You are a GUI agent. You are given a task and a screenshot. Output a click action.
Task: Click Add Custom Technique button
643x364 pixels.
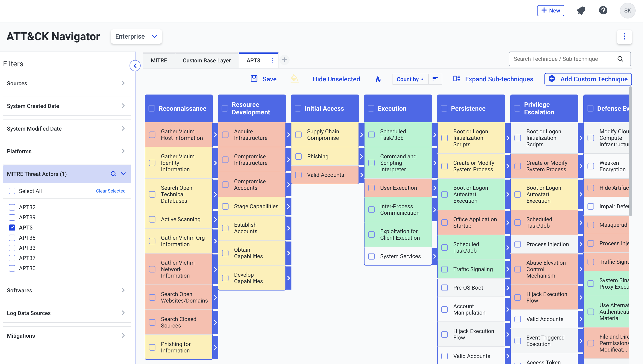tap(588, 79)
